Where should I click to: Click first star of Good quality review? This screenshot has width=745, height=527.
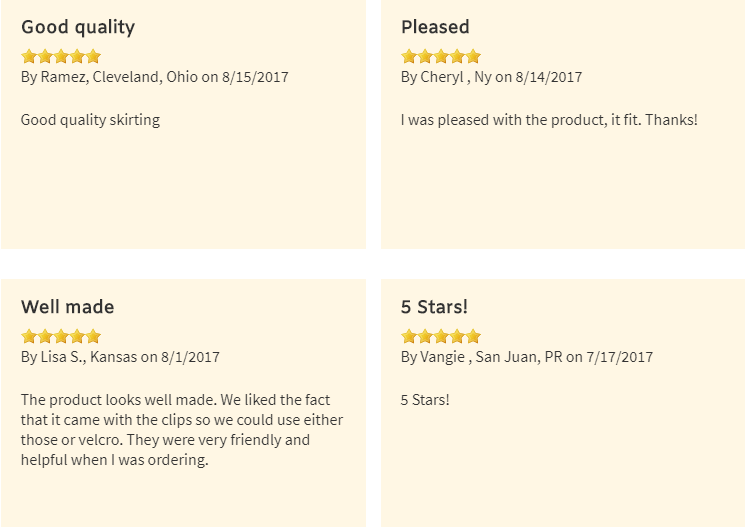(29, 57)
